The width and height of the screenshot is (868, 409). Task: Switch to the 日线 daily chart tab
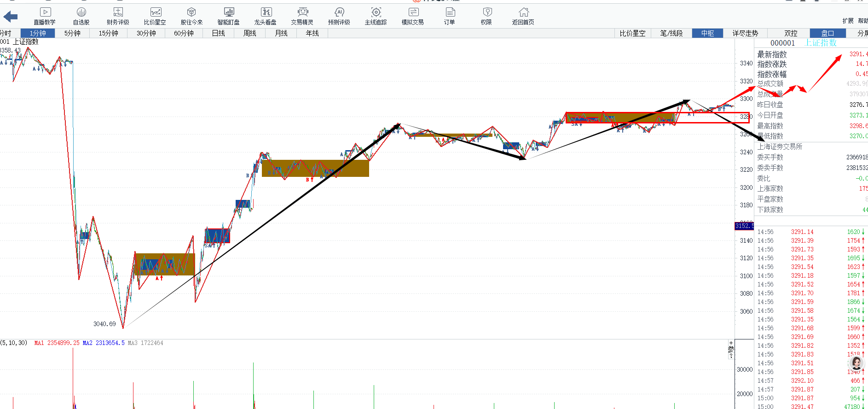[218, 33]
